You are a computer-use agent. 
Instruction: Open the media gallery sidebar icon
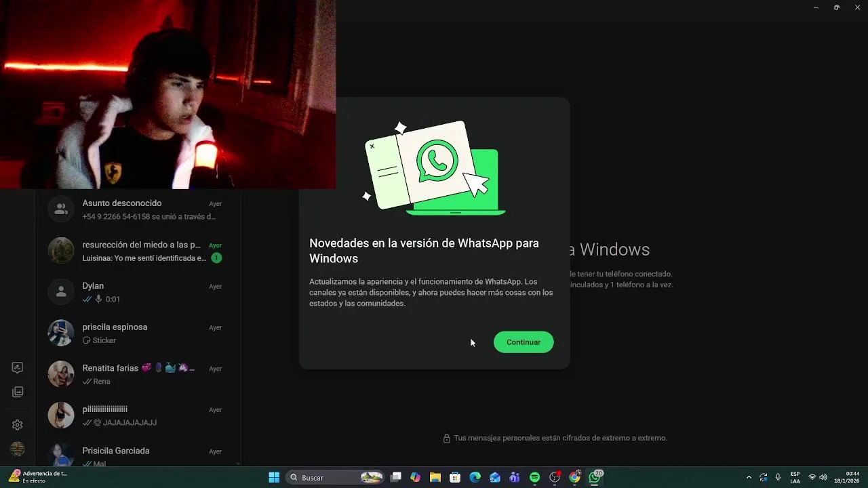18,392
